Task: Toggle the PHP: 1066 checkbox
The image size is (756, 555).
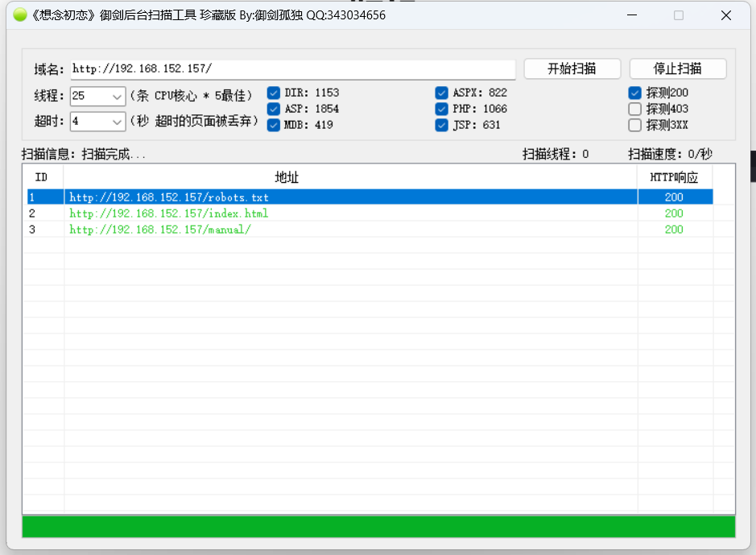Action: (441, 109)
